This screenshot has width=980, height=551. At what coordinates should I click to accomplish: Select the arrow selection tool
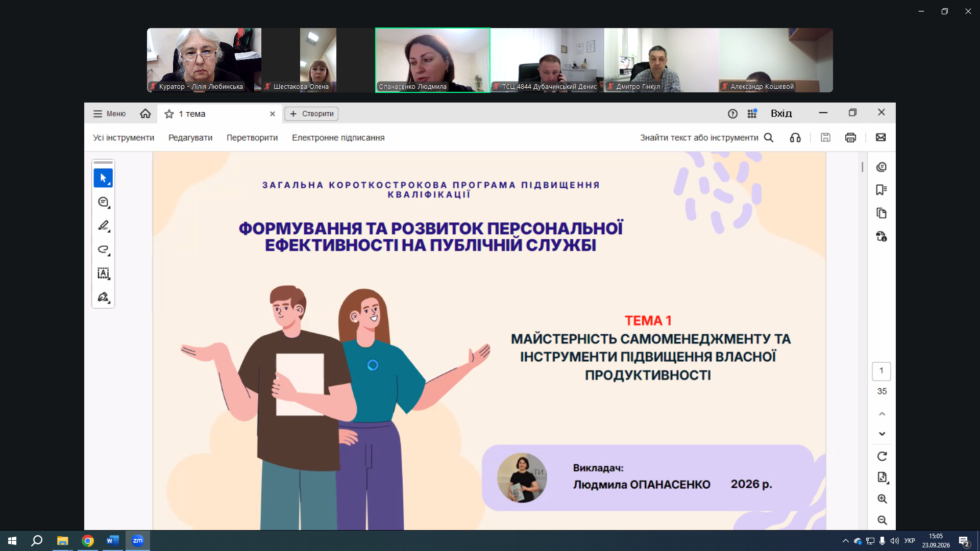point(103,178)
